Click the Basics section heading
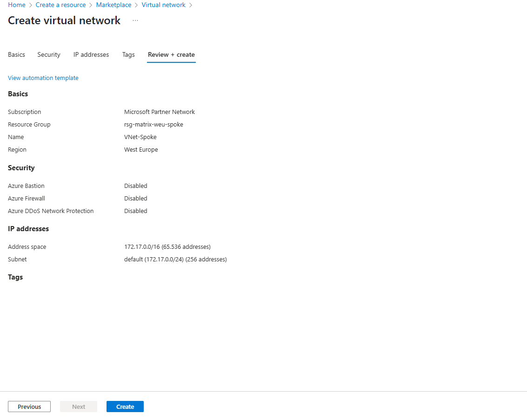 point(18,94)
